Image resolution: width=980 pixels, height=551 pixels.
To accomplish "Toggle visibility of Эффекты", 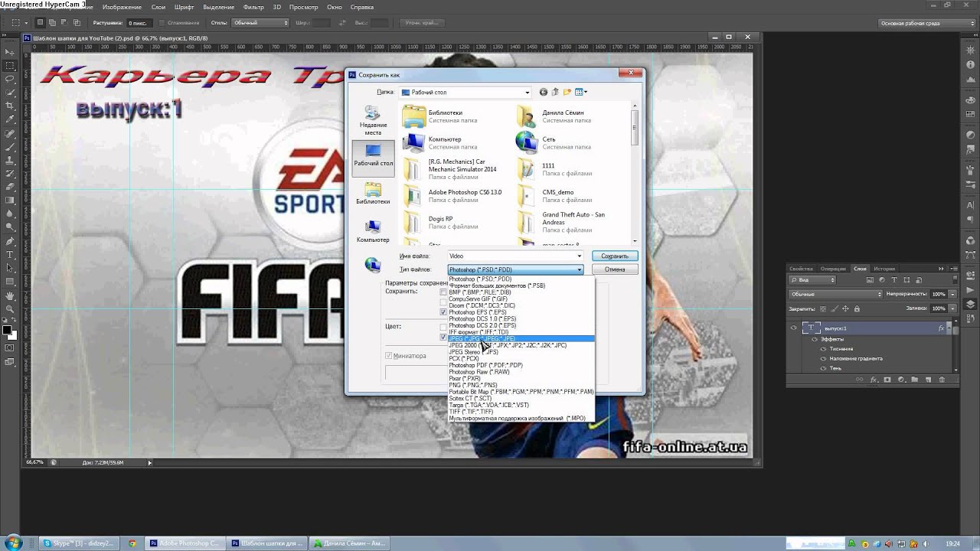I will pos(815,339).
